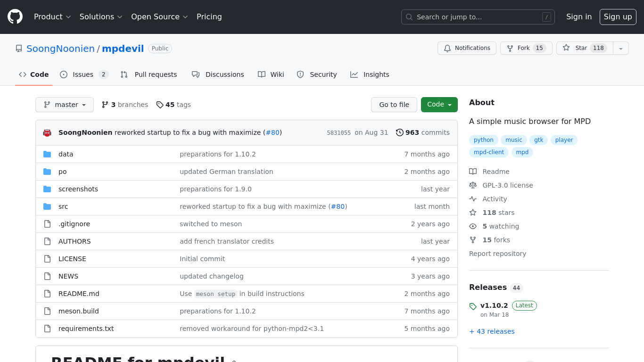Click the data folder icon
Viewport: 644px width, 362px height.
(x=47, y=154)
